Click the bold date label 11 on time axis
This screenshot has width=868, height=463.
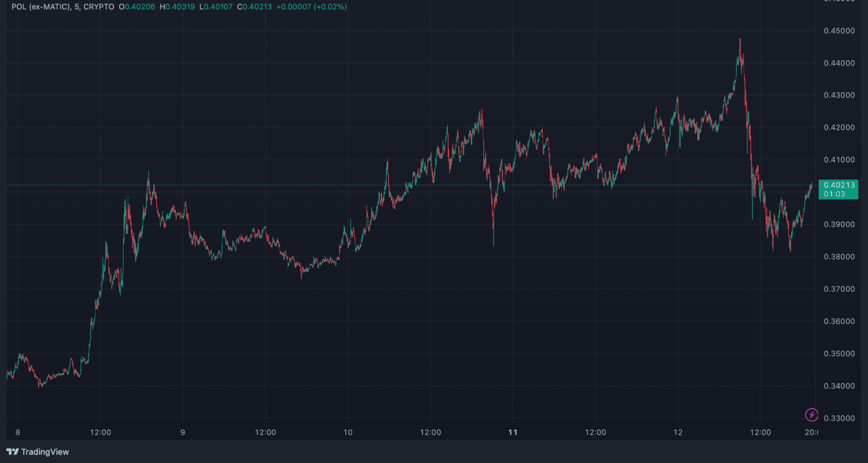point(513,432)
